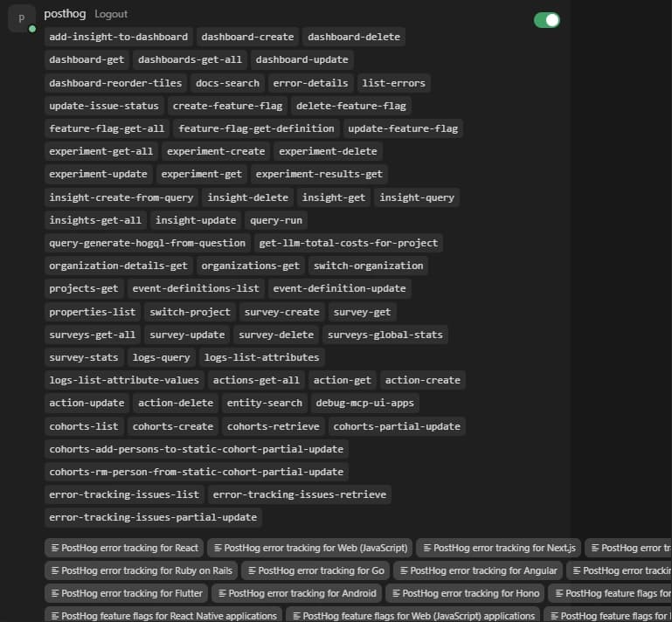Image resolution: width=672 pixels, height=622 pixels.
Task: Click the projects-get chip
Action: [84, 288]
